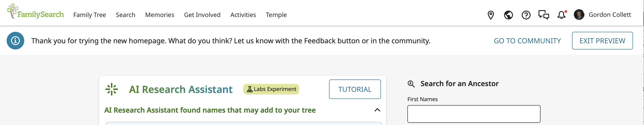Open the Temple menu
644x125 pixels.
276,15
